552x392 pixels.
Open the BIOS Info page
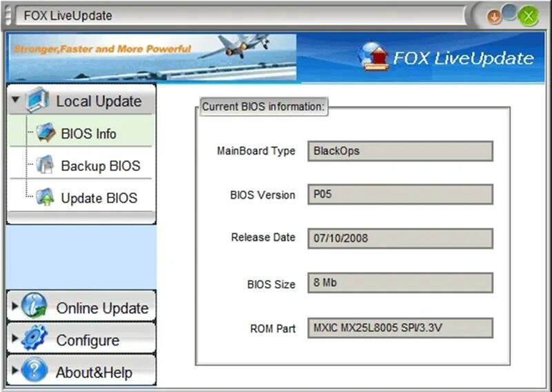click(81, 130)
